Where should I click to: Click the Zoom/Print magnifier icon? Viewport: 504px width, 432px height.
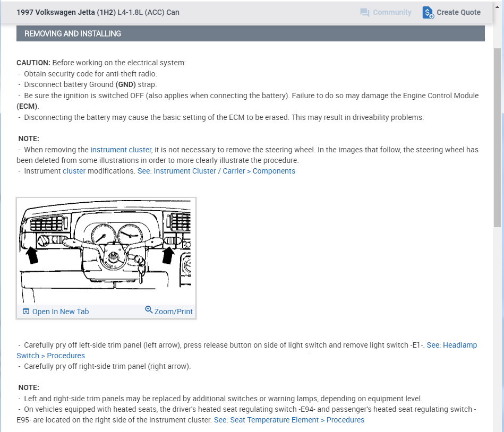(149, 309)
